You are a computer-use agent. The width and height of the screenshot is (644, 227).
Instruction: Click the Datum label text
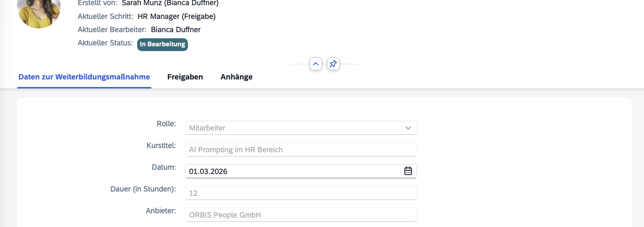(164, 167)
